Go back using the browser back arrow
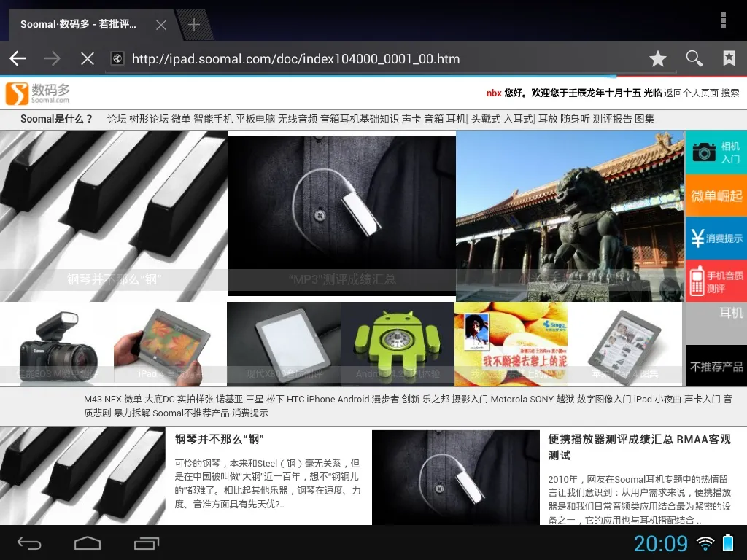Image resolution: width=747 pixels, height=560 pixels. point(18,58)
